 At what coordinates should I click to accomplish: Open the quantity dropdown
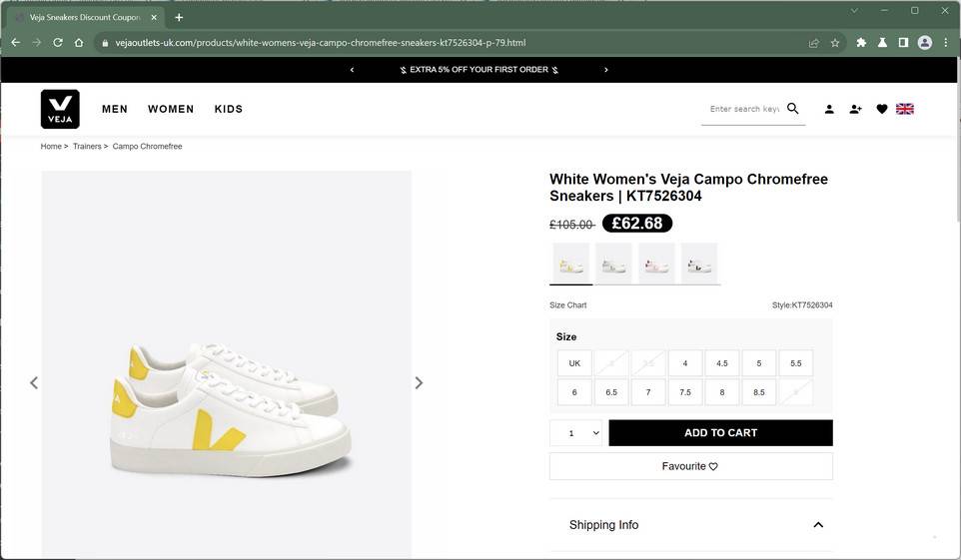click(578, 433)
